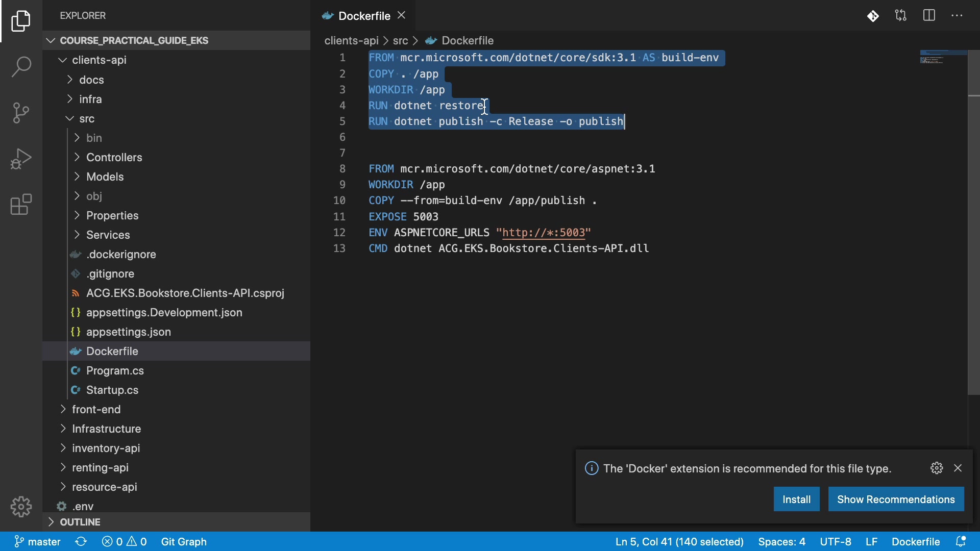Expand the OUTLINE section
Screen dimensions: 980x551
coord(80,522)
